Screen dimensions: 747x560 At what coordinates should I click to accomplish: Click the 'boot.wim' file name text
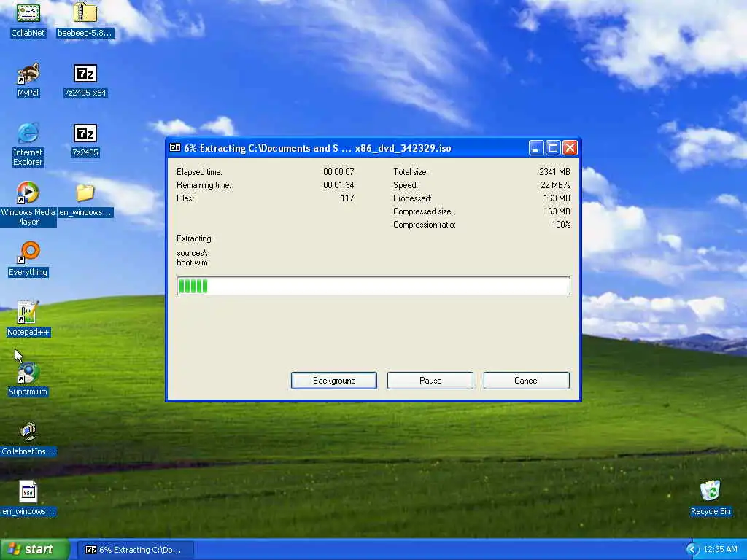[192, 262]
